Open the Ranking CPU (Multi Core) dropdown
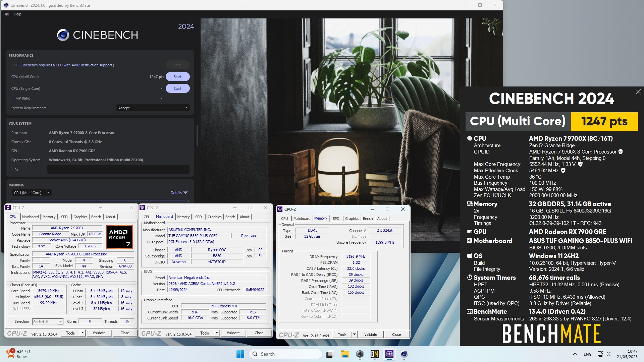Viewport: 644px width, 362px height. (x=32, y=193)
